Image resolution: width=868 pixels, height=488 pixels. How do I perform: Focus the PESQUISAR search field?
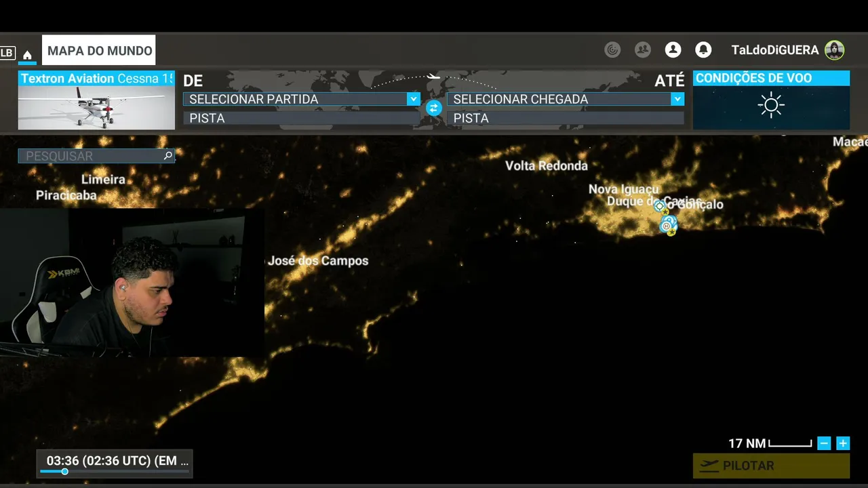point(96,156)
